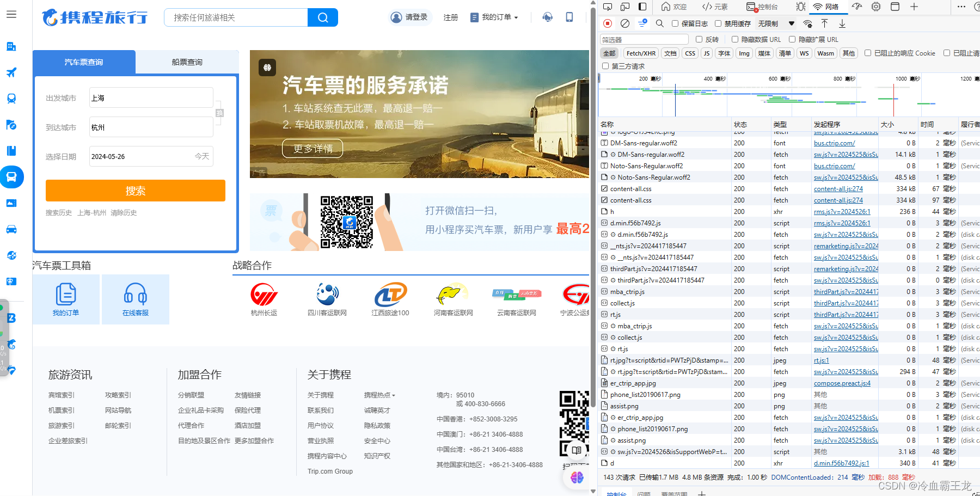Open the flights airplane icon
980x496 pixels.
click(x=11, y=72)
